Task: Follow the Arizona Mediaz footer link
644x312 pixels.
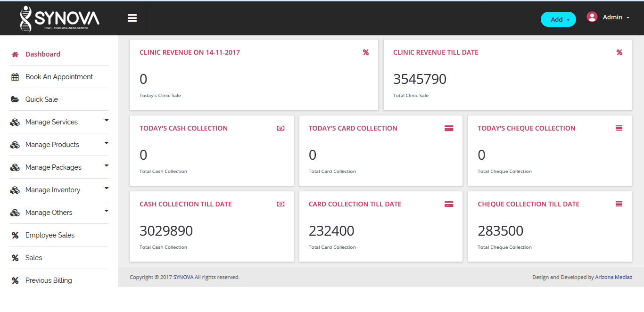Action: [613, 277]
